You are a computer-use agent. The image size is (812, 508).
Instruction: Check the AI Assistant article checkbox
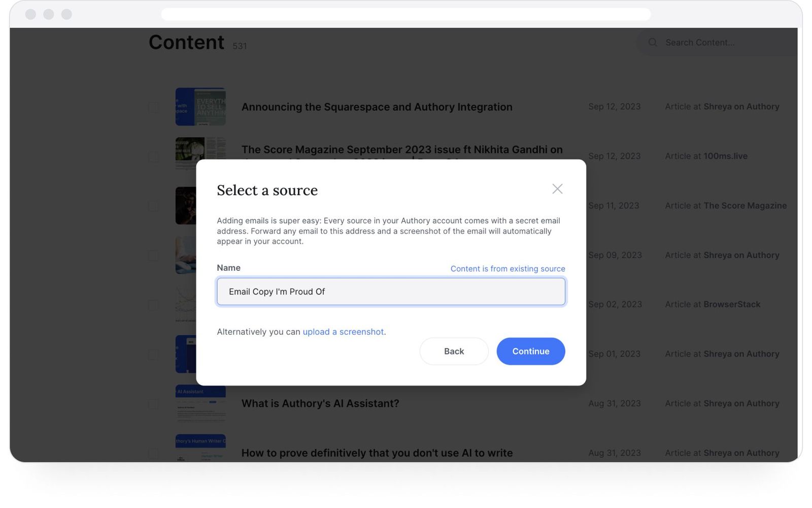154,404
